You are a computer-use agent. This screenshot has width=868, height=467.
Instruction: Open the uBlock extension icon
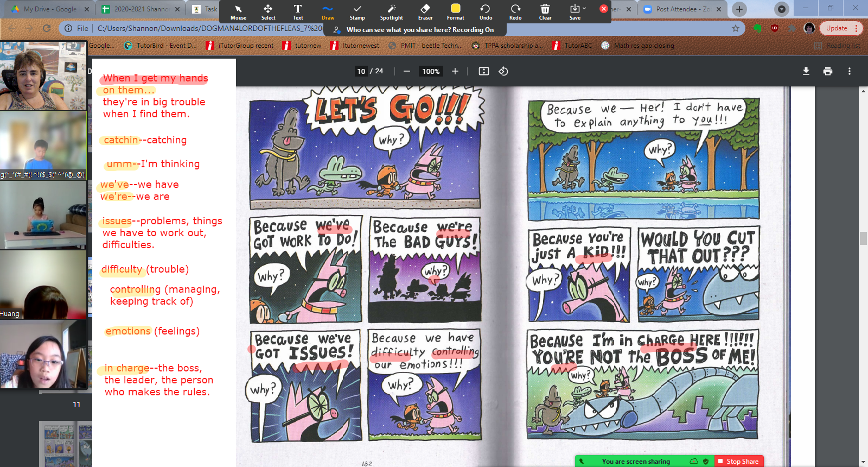[x=775, y=28]
